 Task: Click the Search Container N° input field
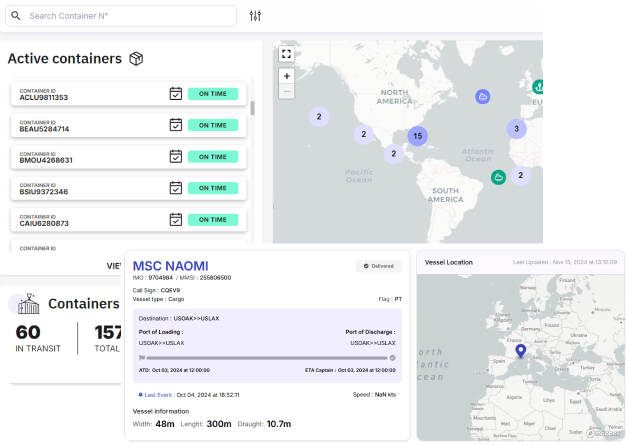pos(121,16)
